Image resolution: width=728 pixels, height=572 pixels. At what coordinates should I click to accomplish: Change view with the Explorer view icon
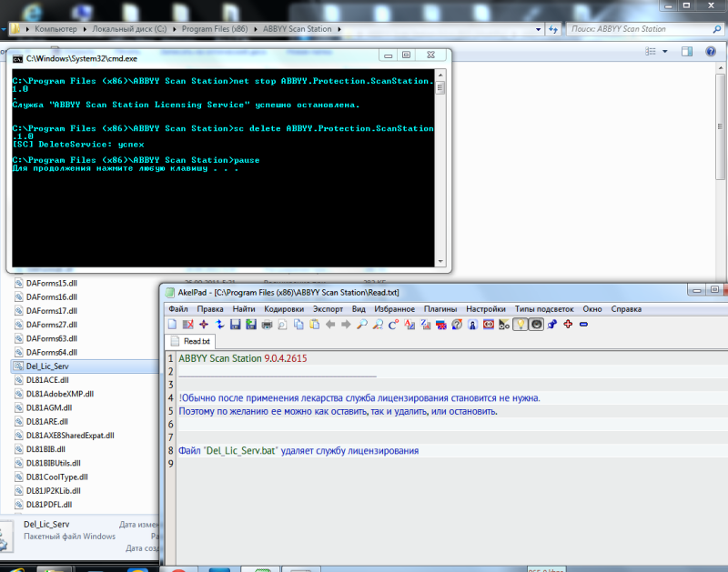point(651,52)
